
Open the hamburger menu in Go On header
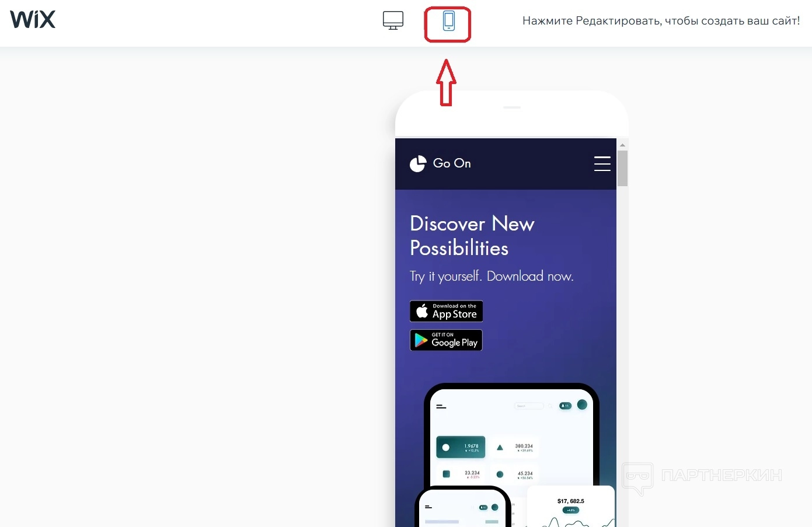[602, 163]
